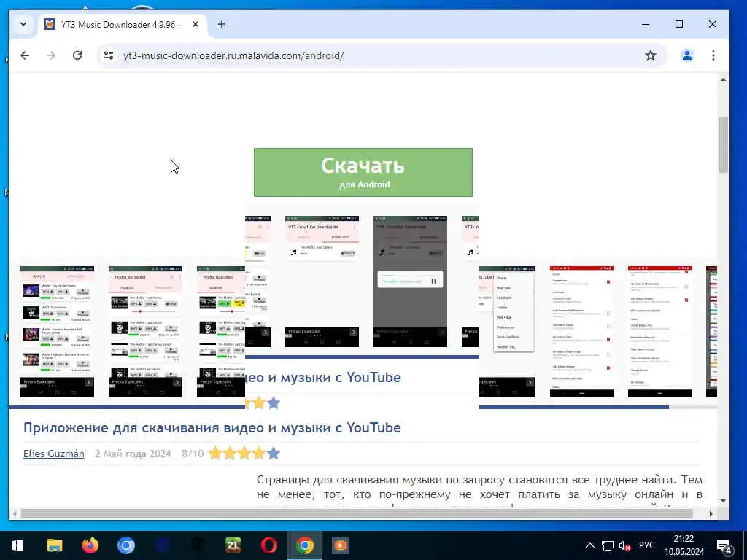Launch Opera from the taskbar

pyautogui.click(x=268, y=545)
